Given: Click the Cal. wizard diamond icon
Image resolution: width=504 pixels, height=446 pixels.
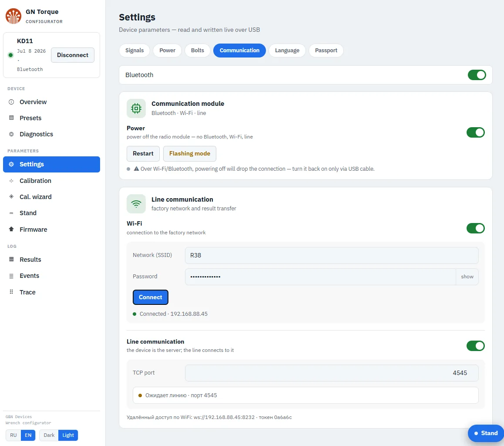Looking at the screenshot, I should pos(11,197).
